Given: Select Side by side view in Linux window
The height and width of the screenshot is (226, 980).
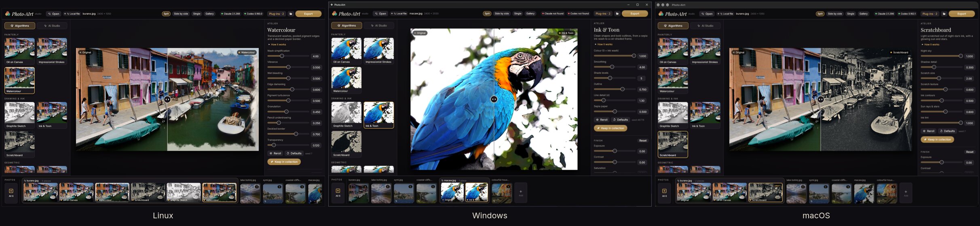Looking at the screenshot, I should [181, 14].
